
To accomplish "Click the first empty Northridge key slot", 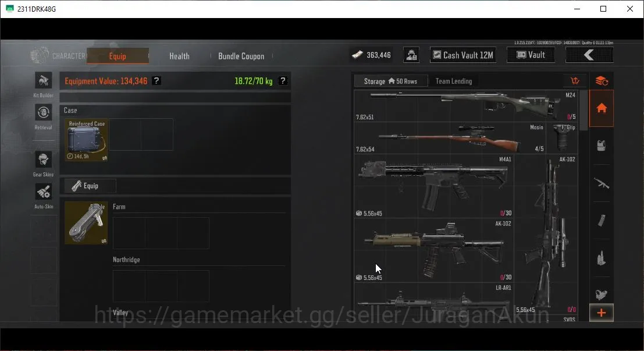I will point(129,286).
